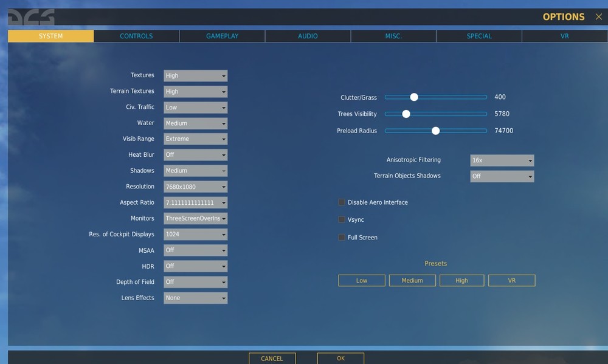608x364 pixels.
Task: Open the Depth of Field dropdown
Action: point(195,282)
